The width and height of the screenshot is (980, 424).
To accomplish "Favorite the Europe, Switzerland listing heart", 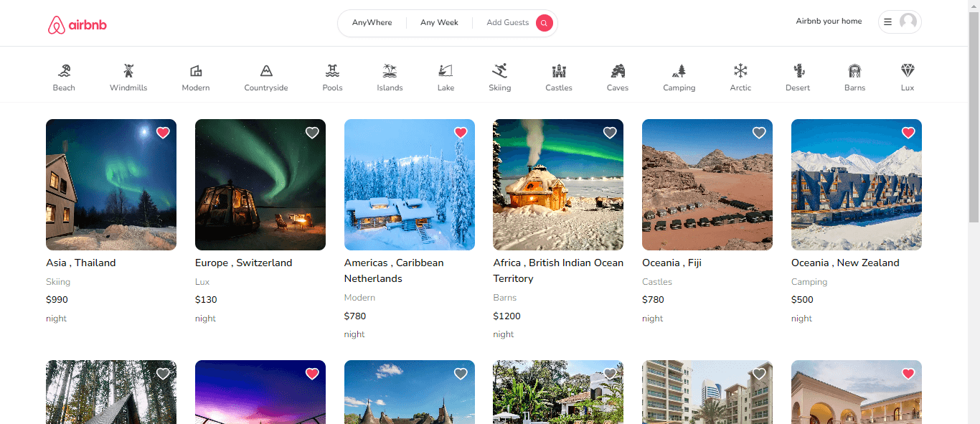I will pos(312,133).
